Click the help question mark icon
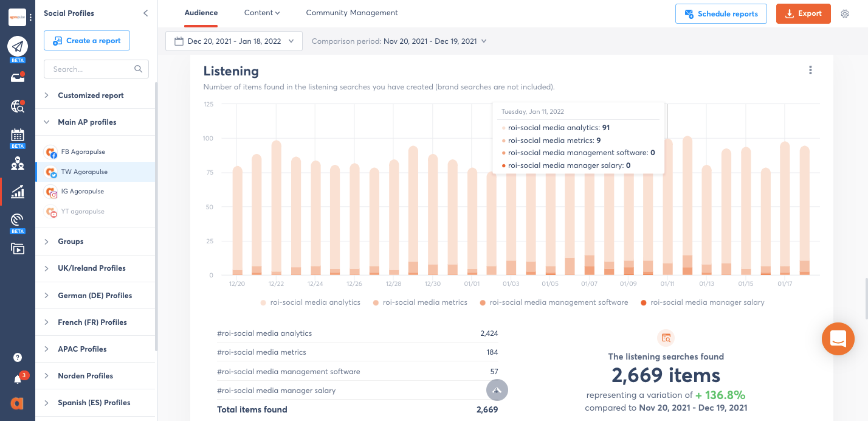The image size is (868, 421). pyautogui.click(x=18, y=358)
